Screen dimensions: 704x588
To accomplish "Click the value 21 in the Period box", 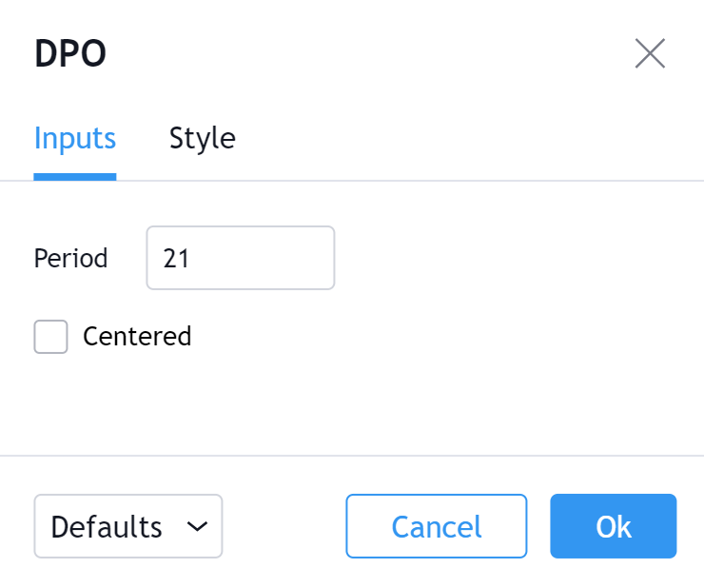I will [176, 259].
